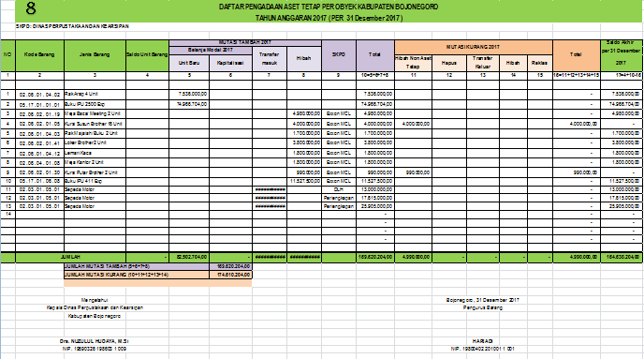Select Saldo Akhir value '25.905.000,00'
Image resolution: width=644 pixels, height=359 pixels.
[621, 206]
